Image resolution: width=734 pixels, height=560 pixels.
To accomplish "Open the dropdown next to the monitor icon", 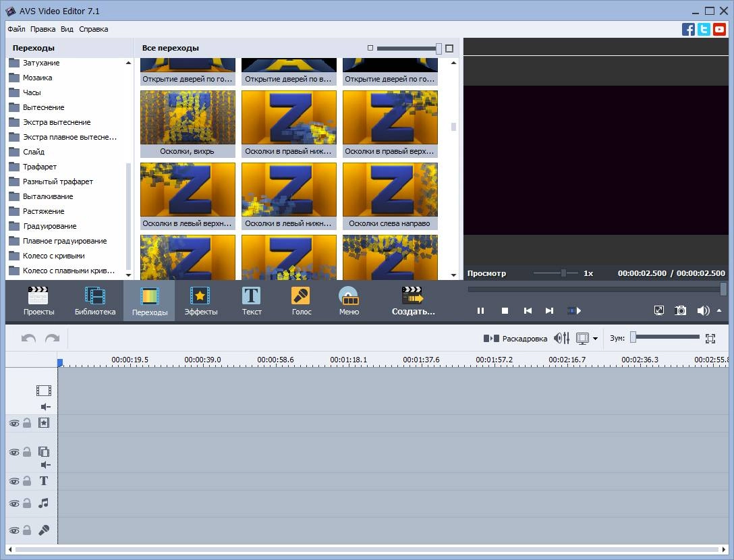I will click(x=596, y=339).
